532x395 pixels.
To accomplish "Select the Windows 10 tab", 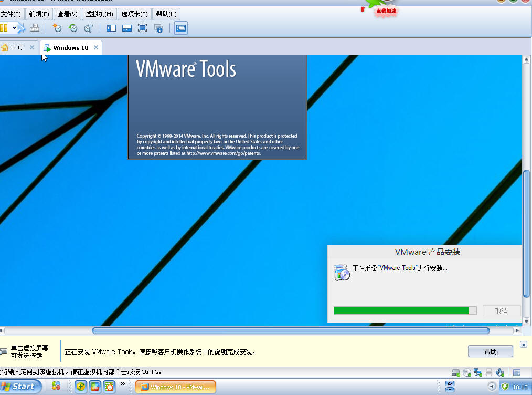I will click(71, 48).
